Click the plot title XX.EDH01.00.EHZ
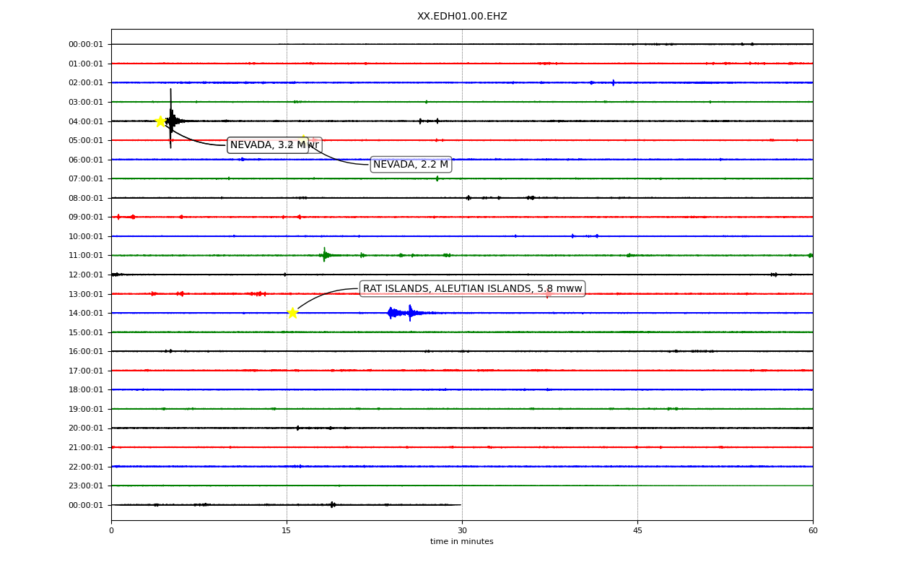 point(462,17)
